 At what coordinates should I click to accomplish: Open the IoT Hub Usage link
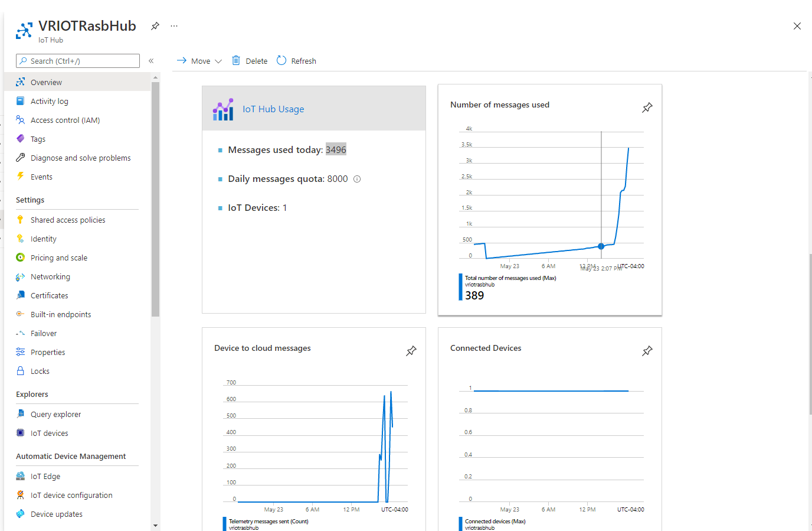click(x=273, y=109)
